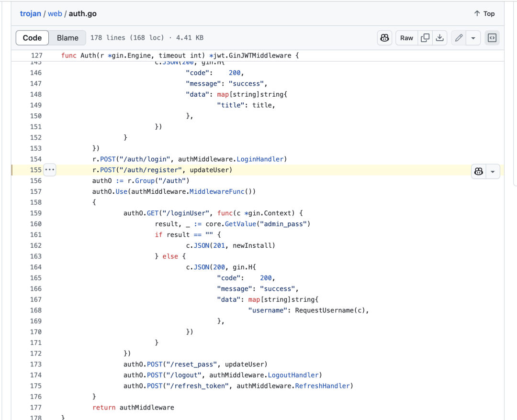The width and height of the screenshot is (517, 420).
Task: Download raw file icon
Action: point(439,38)
